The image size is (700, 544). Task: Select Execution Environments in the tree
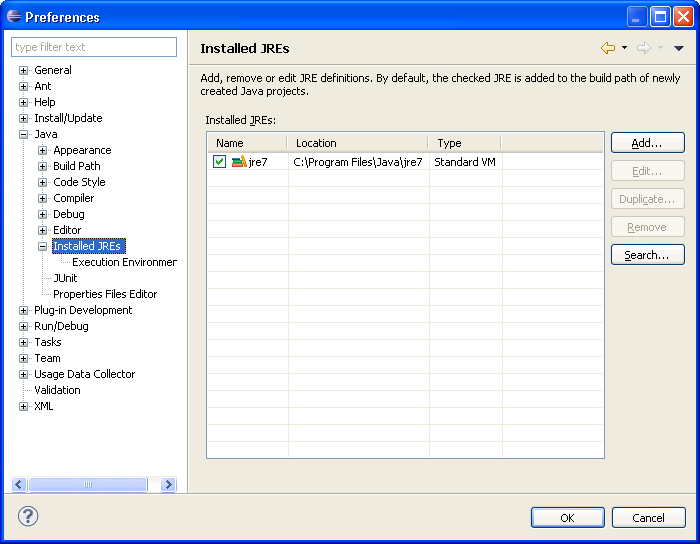click(x=124, y=262)
